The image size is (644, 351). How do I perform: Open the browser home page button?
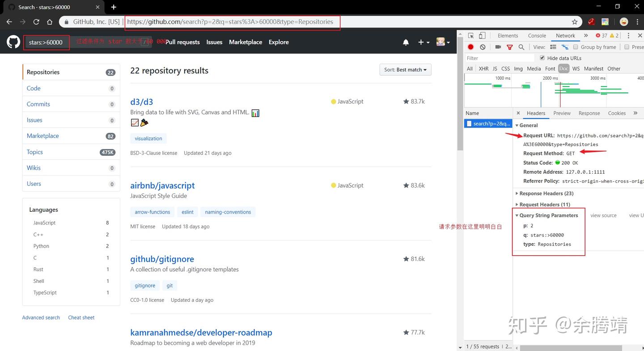pyautogui.click(x=50, y=21)
